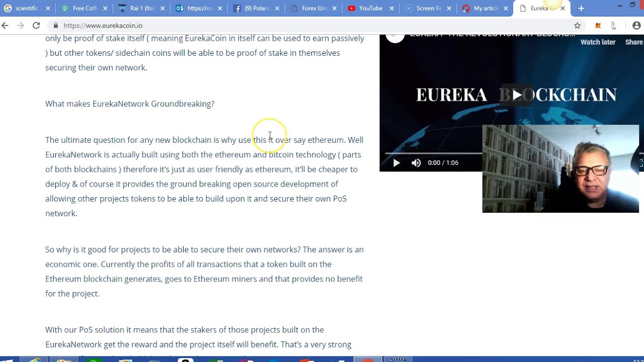Click the address bar URL field

click(312, 26)
